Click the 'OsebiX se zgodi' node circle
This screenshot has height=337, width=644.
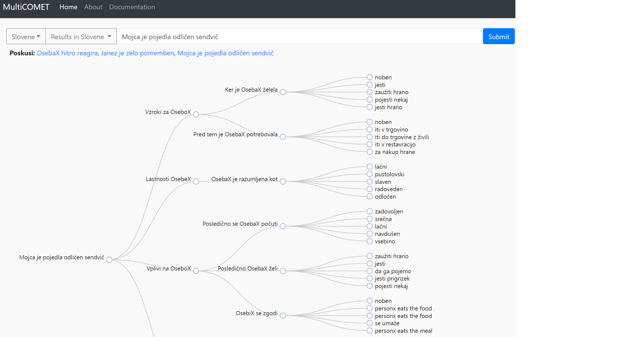coord(283,315)
